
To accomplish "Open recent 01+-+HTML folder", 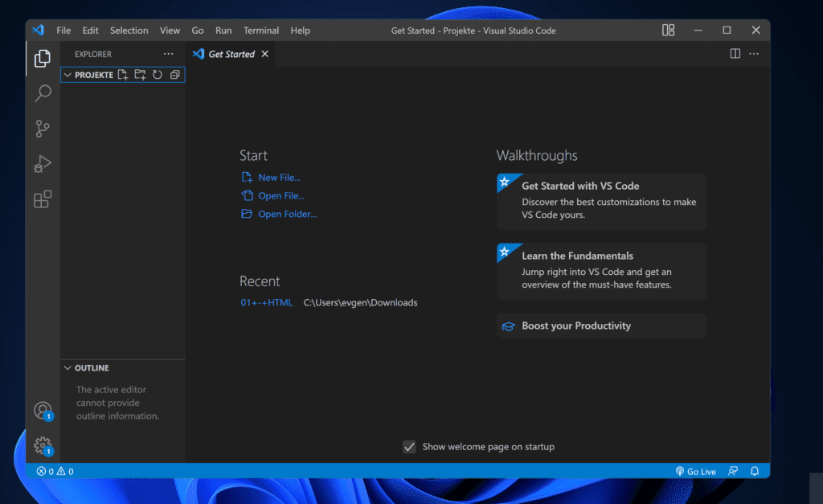I will pos(267,303).
